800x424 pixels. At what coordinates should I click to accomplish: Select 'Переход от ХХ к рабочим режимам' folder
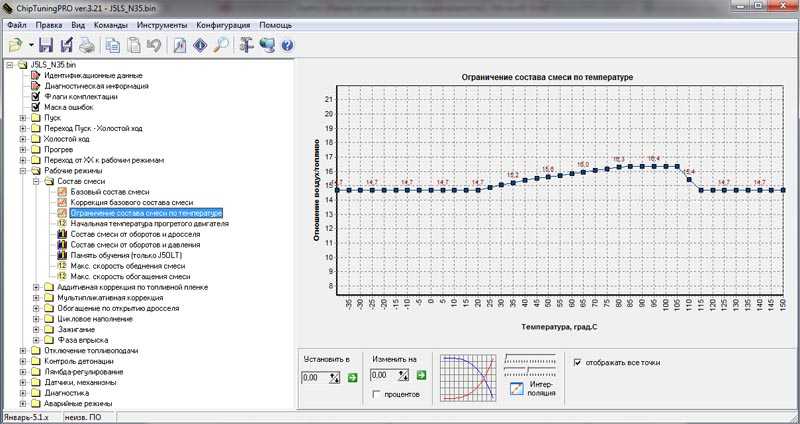click(104, 160)
